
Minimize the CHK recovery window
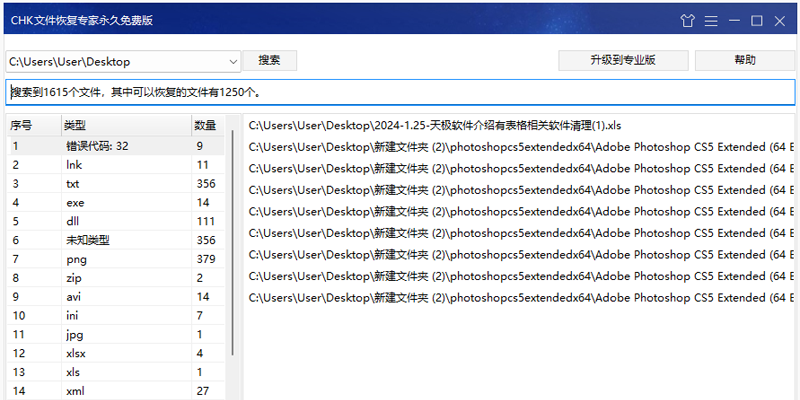(734, 20)
